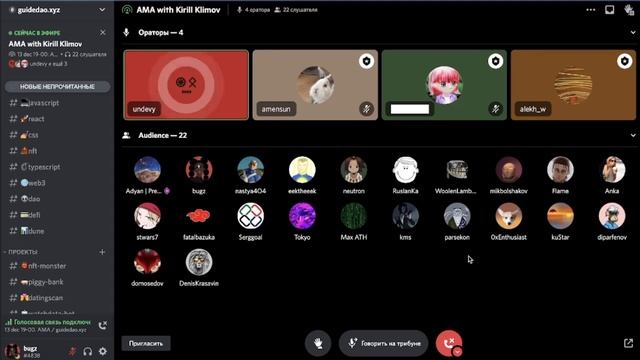Image resolution: width=640 pixels, height=360 pixels.
Task: Collapse the Ораторы speakers section
Action: pos(633,33)
